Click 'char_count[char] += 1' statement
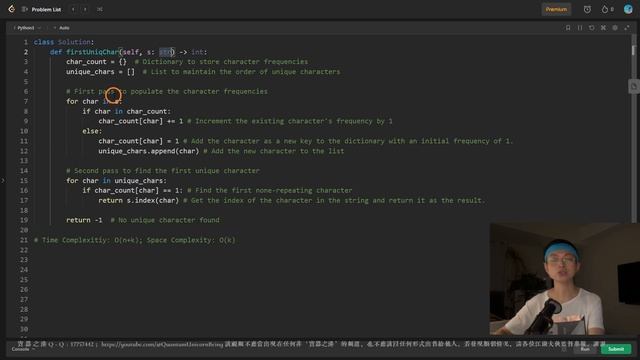This screenshot has height=360, width=640. (141, 121)
